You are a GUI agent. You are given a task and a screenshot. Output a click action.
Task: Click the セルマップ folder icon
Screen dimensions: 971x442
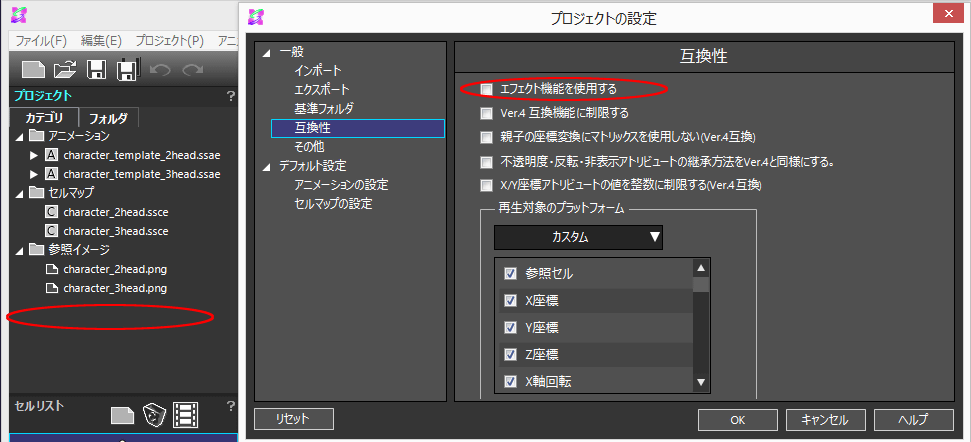[x=37, y=193]
